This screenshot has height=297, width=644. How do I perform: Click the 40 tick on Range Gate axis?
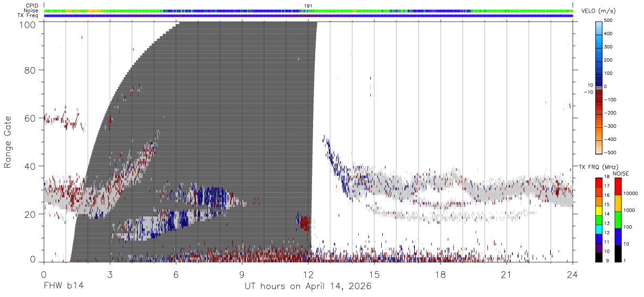[31, 166]
